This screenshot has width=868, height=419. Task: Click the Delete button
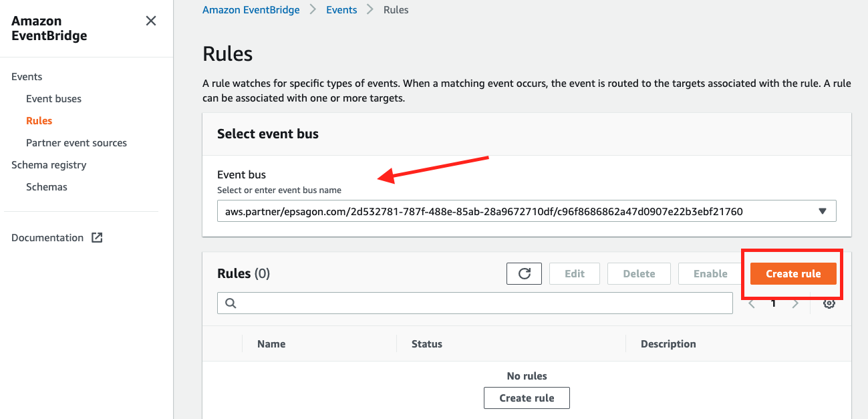(639, 273)
